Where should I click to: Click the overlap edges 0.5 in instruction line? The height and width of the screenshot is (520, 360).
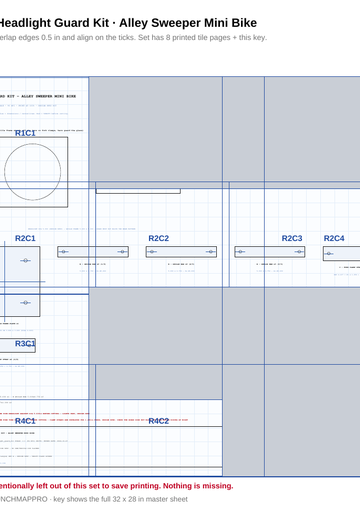133,37
